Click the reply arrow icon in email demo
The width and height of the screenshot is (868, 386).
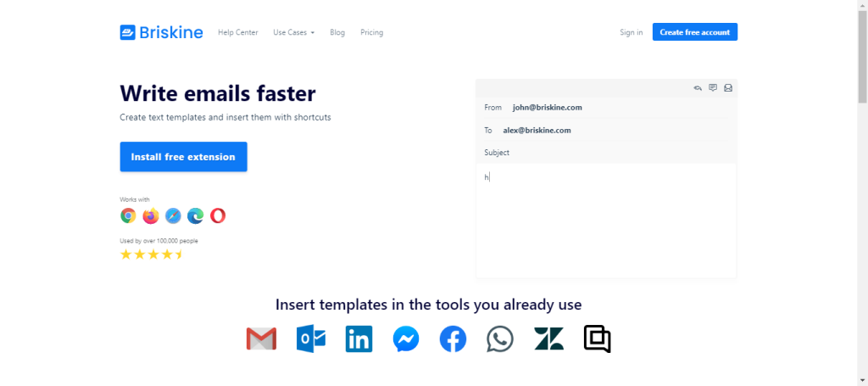point(698,87)
